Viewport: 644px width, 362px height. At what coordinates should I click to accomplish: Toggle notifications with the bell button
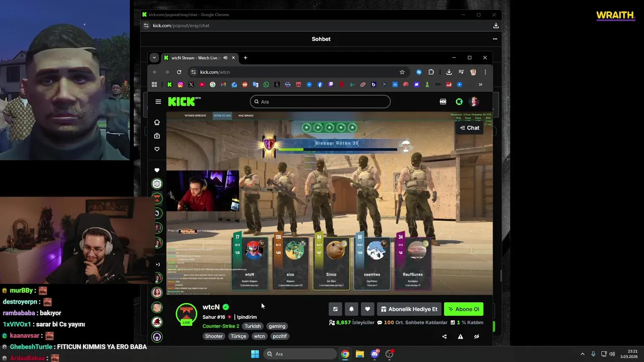(351, 309)
